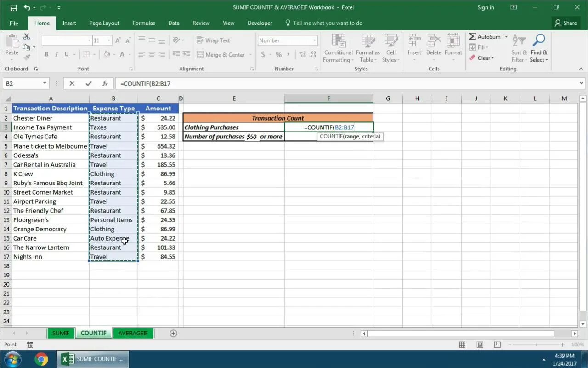Toggle Underline formatting
Viewport: 588px width, 368px height.
click(67, 54)
